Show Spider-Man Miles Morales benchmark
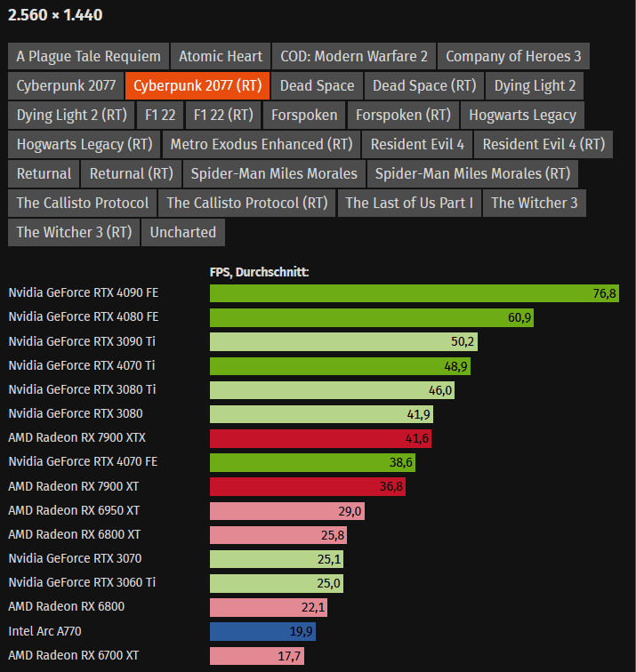Viewport: 636px width, 672px height. click(274, 173)
